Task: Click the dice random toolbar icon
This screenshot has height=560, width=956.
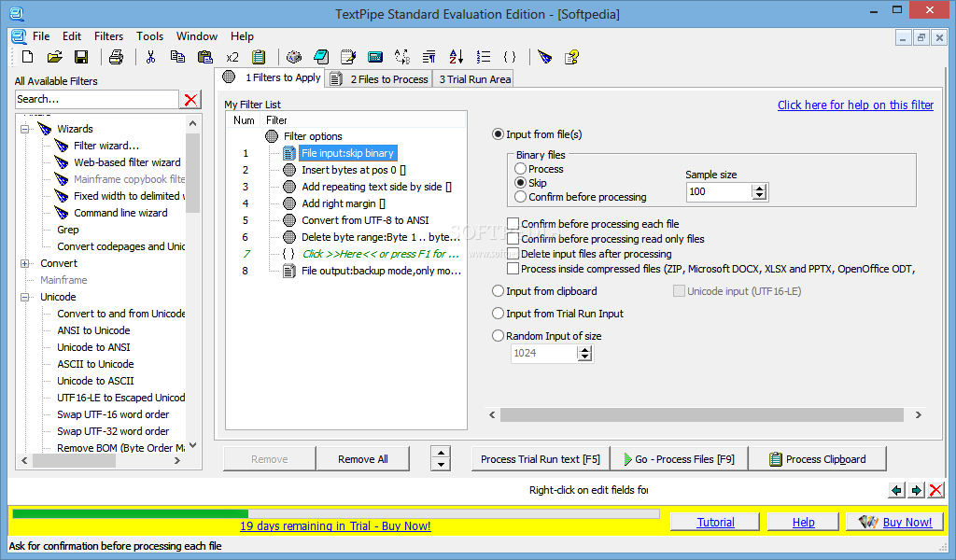Action: (294, 57)
